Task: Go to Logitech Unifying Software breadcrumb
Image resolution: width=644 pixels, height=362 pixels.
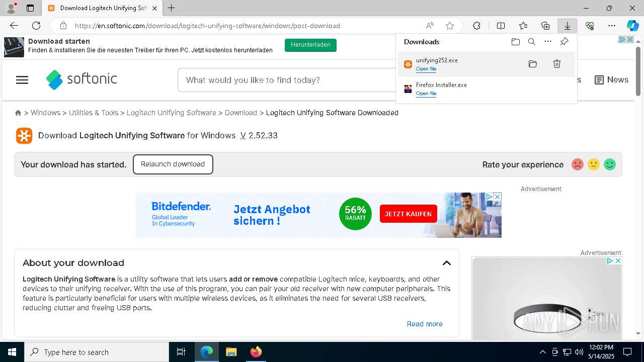Action: pos(172,113)
